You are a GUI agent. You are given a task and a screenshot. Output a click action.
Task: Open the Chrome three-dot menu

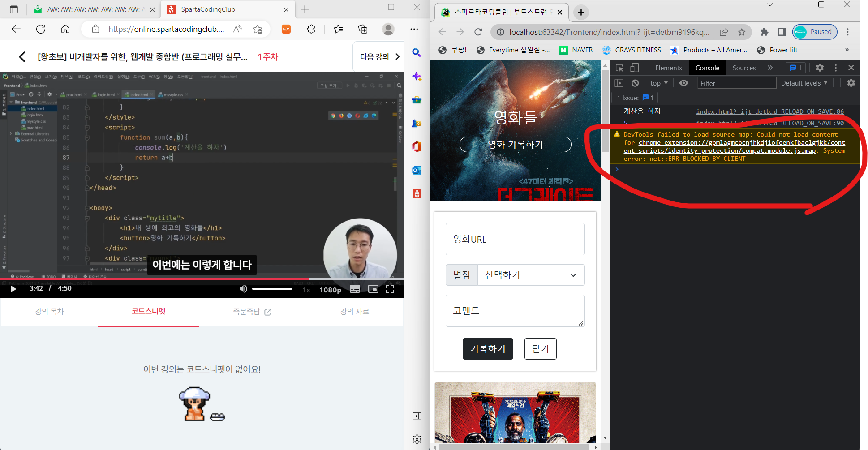click(x=847, y=32)
